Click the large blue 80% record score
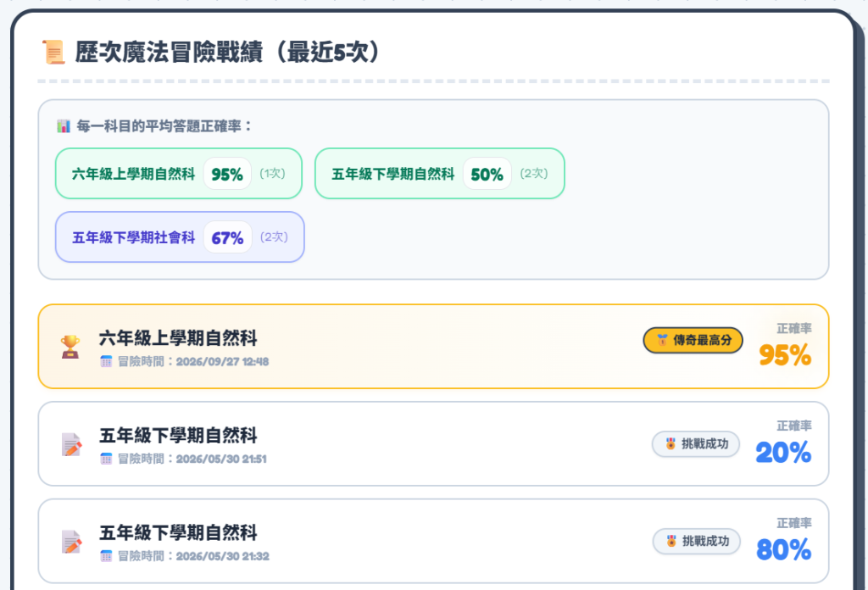This screenshot has height=590, width=868. [x=784, y=550]
